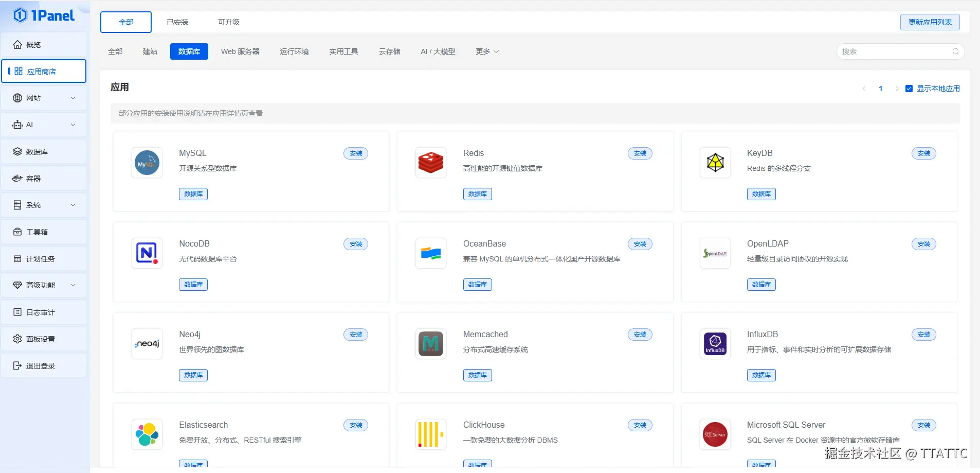The height and width of the screenshot is (473, 980).
Task: Open the Microsoft SQL Server logo
Action: point(715,434)
